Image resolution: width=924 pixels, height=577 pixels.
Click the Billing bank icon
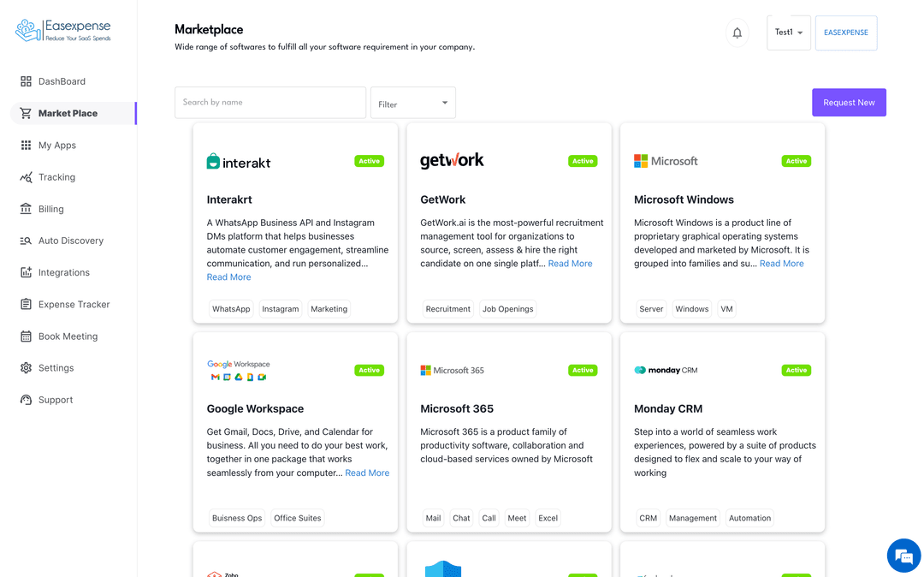pyautogui.click(x=26, y=209)
